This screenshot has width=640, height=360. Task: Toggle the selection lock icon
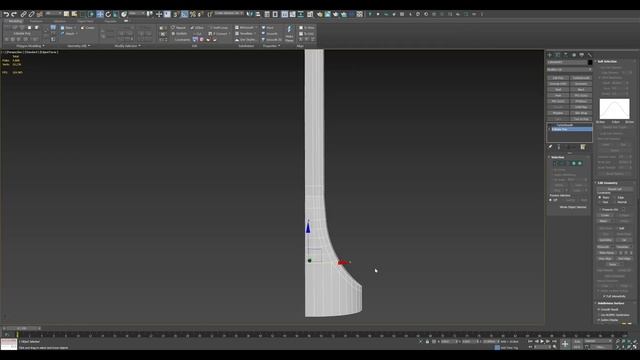427,341
